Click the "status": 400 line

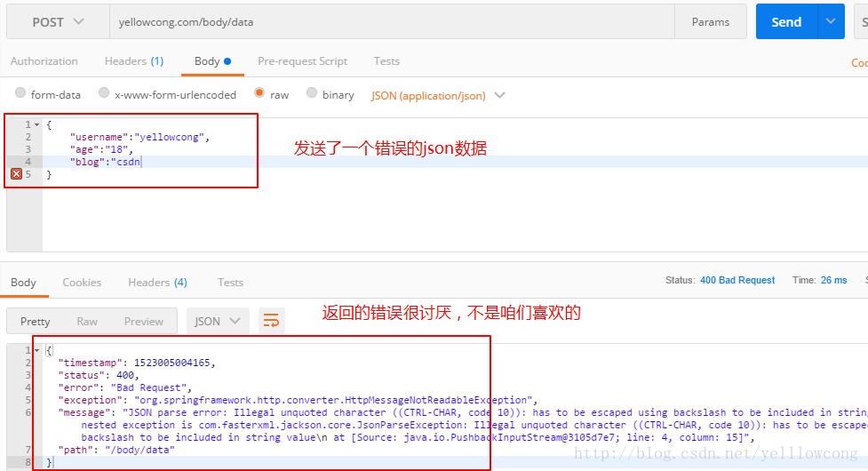coord(99,375)
